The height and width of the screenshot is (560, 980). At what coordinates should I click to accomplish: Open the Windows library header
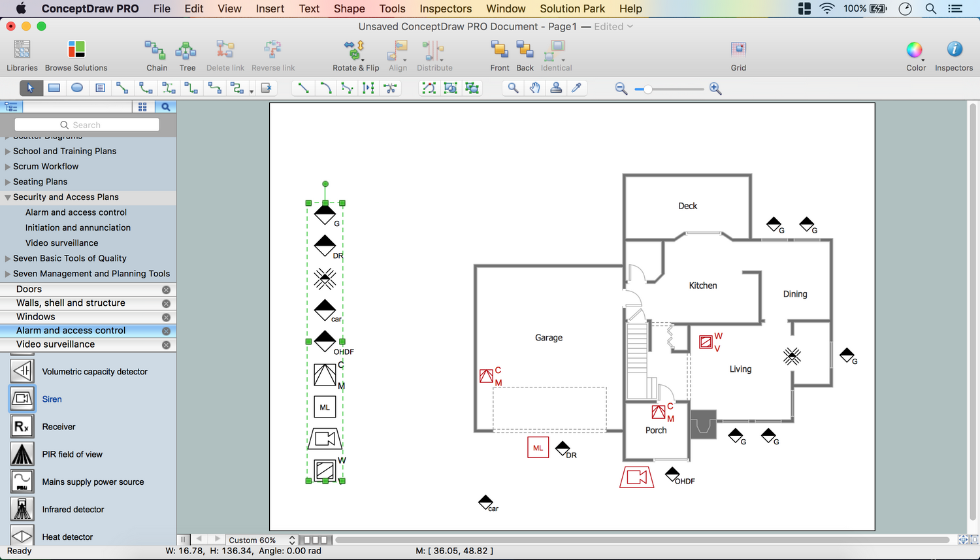click(88, 317)
